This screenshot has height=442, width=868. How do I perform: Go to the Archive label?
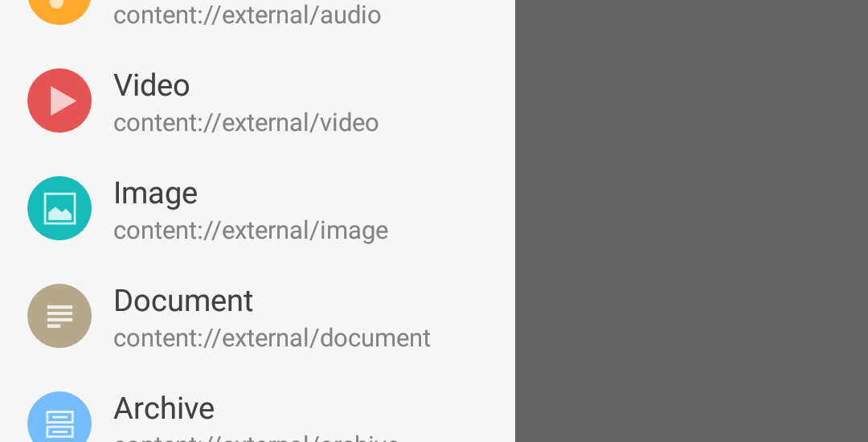[164, 408]
